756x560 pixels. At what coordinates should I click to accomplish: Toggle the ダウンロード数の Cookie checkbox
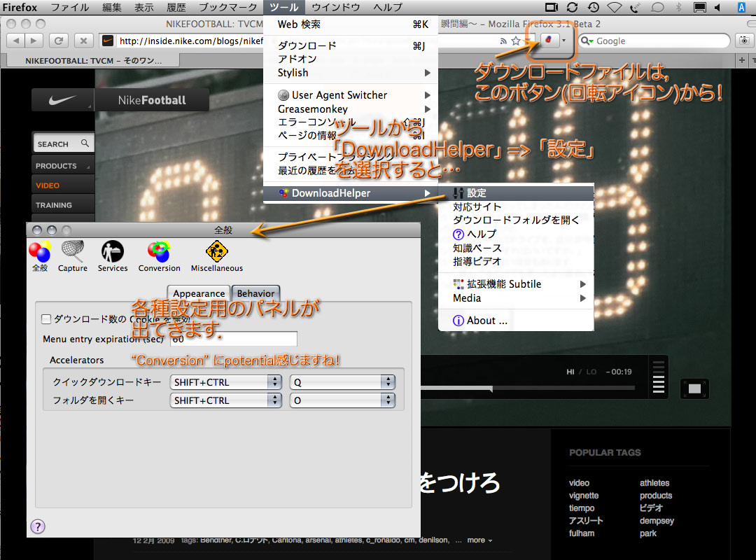(46, 318)
